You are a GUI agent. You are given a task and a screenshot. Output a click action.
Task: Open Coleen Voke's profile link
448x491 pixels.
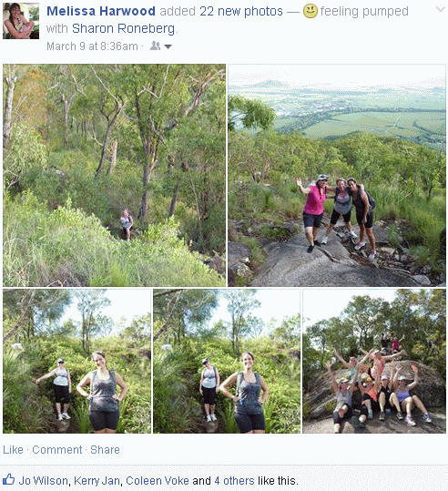[158, 481]
